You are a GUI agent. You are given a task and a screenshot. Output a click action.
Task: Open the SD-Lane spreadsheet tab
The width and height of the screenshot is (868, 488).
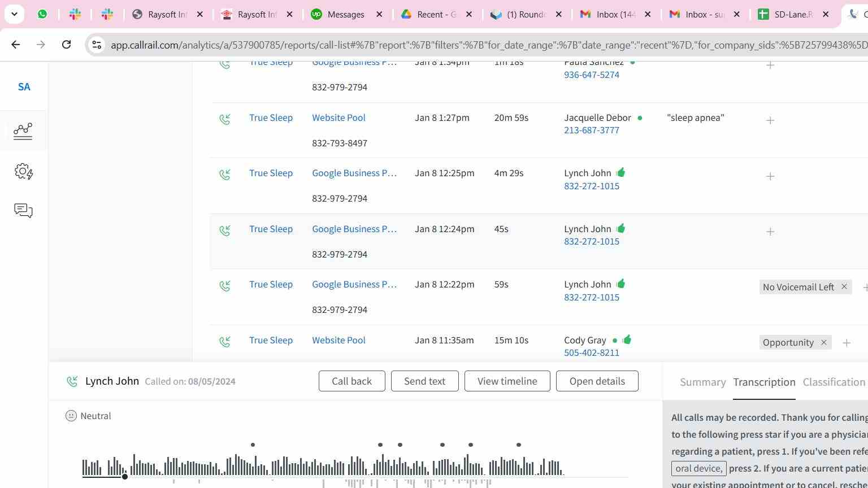(793, 14)
